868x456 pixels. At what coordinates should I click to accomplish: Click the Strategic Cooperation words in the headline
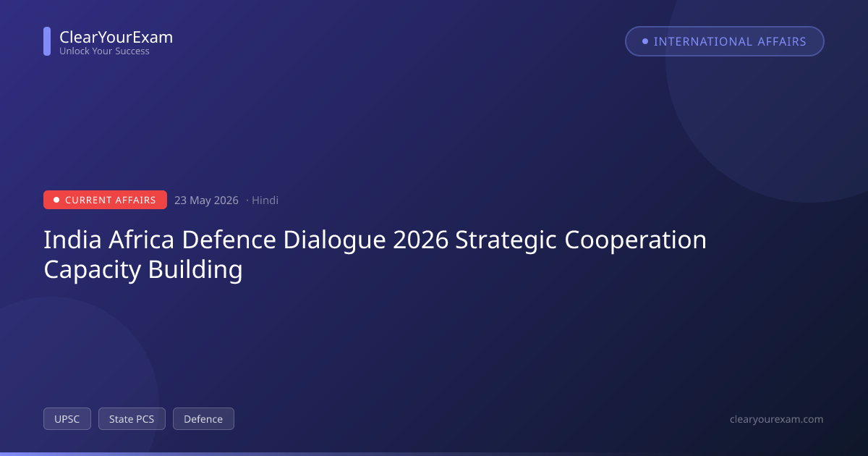tap(581, 240)
